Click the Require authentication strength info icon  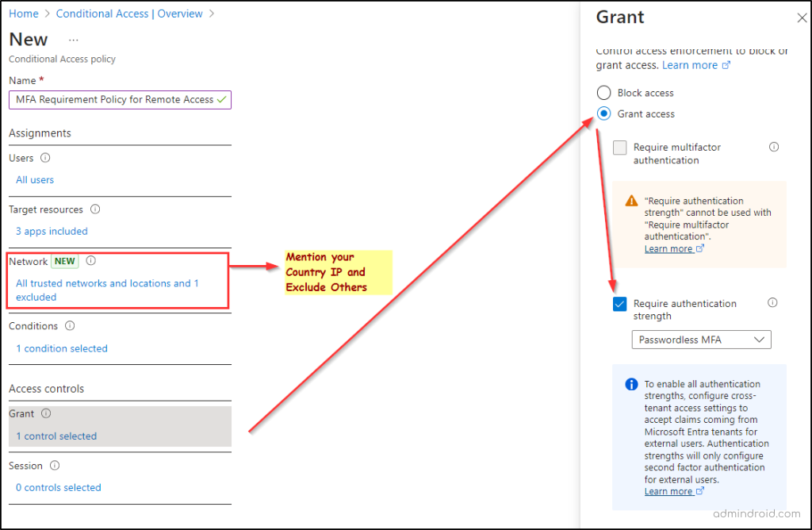tap(772, 302)
